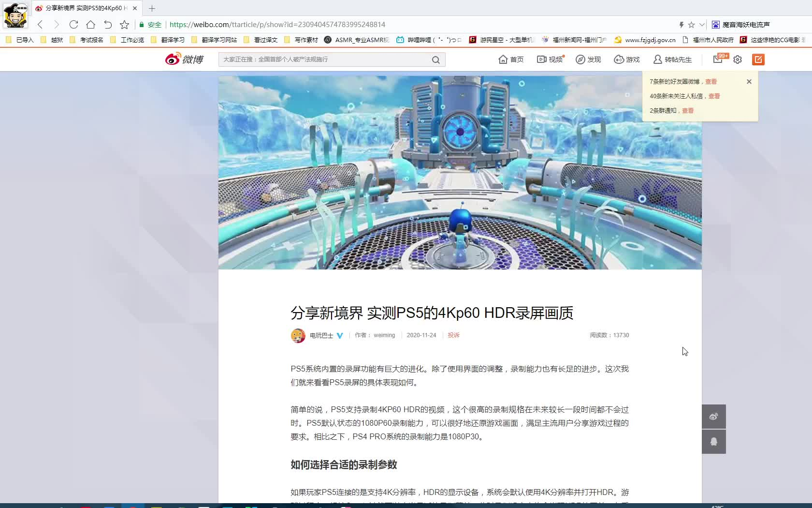Click the Weibo share side button
The width and height of the screenshot is (812, 508).
point(714,417)
